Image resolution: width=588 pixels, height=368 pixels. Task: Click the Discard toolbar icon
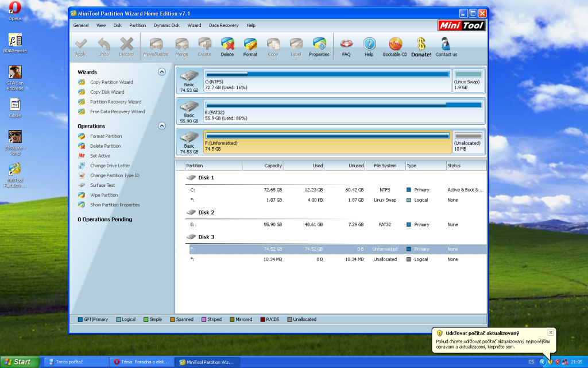(126, 44)
